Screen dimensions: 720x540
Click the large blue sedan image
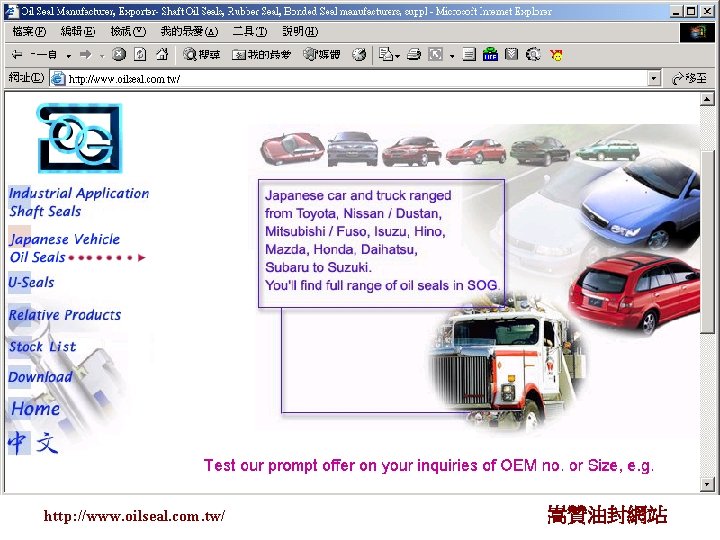(x=641, y=203)
